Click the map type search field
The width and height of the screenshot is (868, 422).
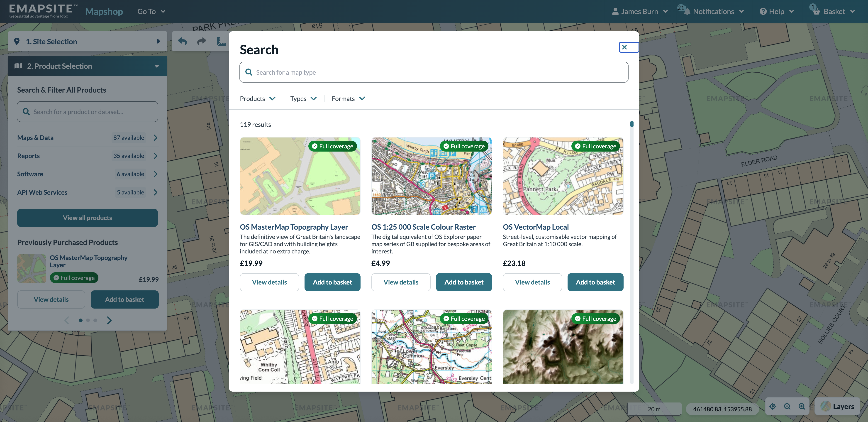(x=434, y=72)
